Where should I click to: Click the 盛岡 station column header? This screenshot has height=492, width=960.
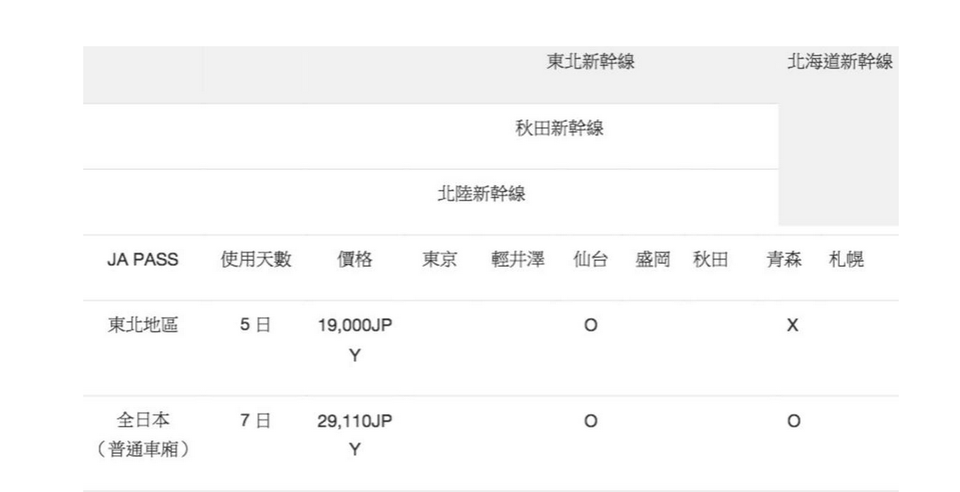[652, 260]
